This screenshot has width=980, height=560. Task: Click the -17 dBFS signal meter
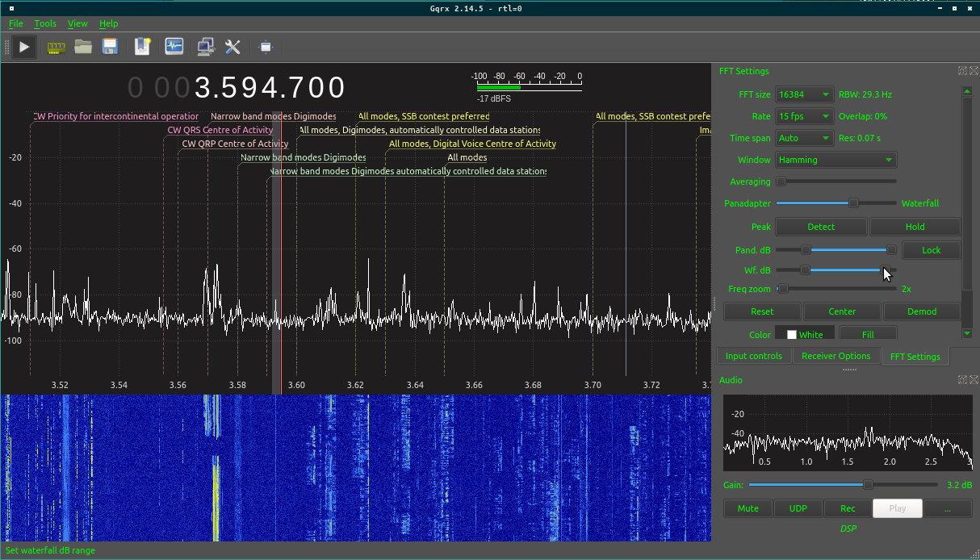point(527,87)
